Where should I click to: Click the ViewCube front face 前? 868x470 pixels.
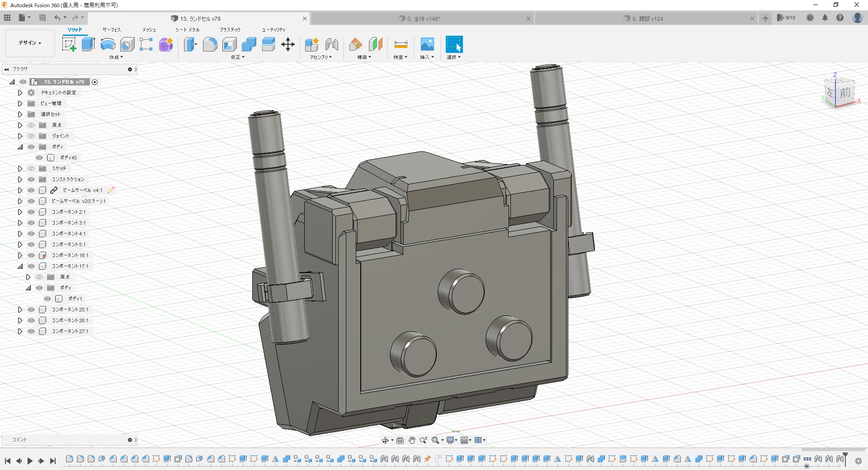pyautogui.click(x=845, y=93)
